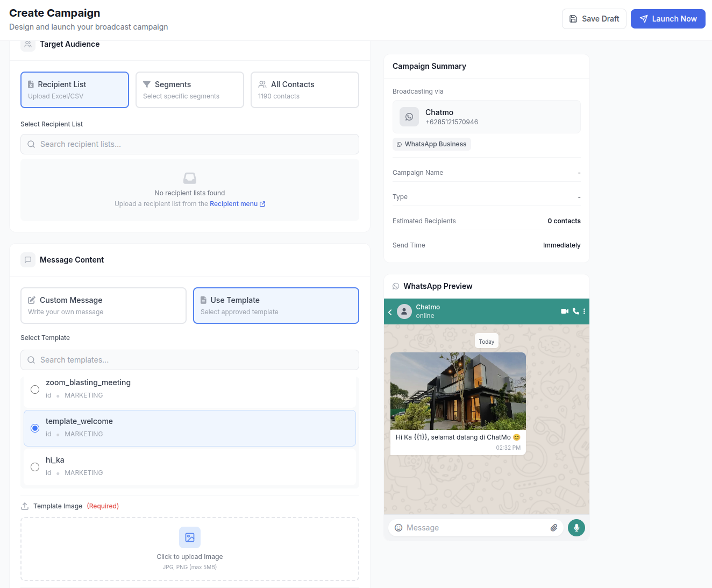712x588 pixels.
Task: Choose the Recipient List audience option
Action: (75, 90)
